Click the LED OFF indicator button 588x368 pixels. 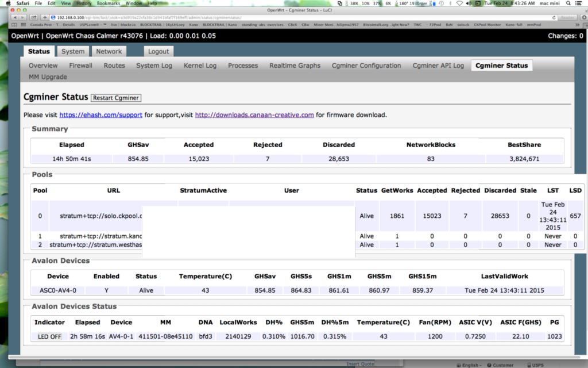[x=49, y=336]
